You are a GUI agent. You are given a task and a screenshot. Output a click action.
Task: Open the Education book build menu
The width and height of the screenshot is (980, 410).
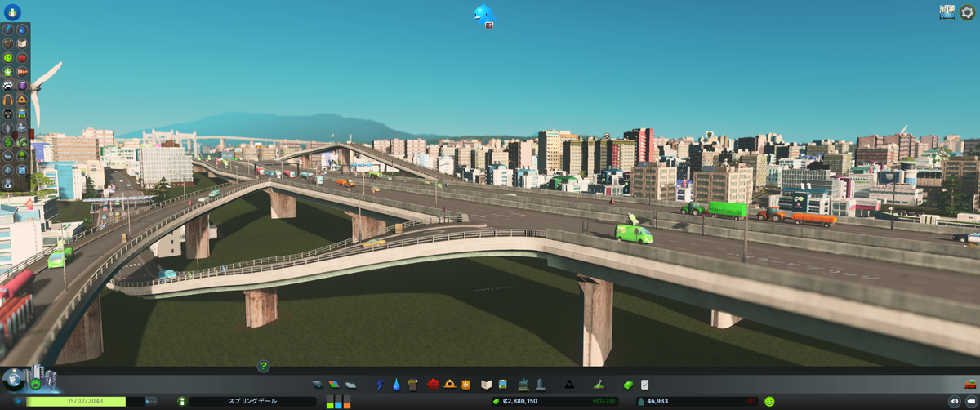[486, 385]
